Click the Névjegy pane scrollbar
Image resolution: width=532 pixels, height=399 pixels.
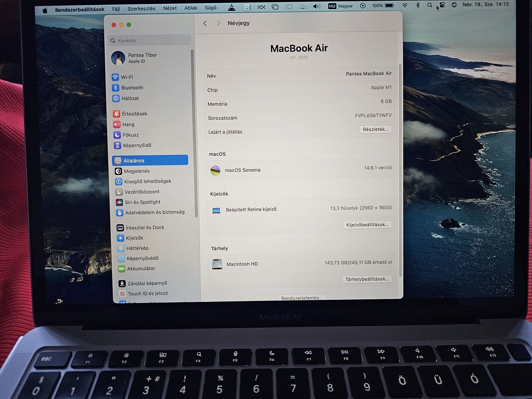point(400,170)
